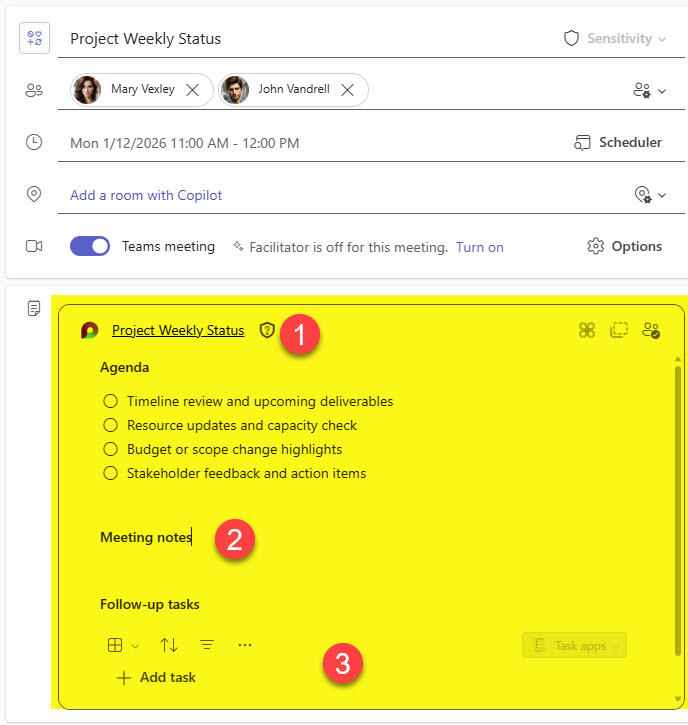The image size is (688, 725).
Task: Open attendee response options icon
Action: [x=642, y=90]
